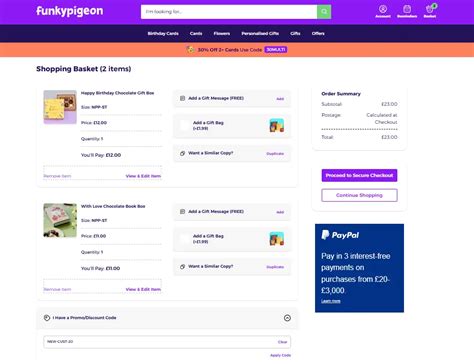
Task: Click the 'Order Summary' heading
Action: pos(341,94)
